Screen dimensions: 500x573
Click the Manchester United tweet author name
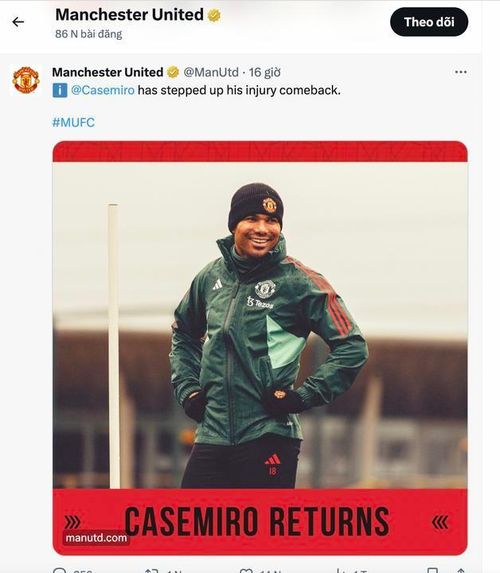pos(107,72)
